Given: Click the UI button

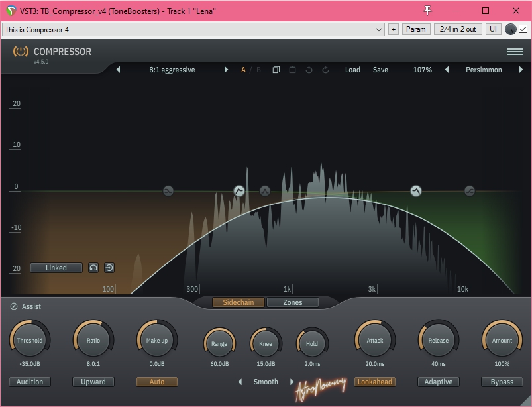Looking at the screenshot, I should (494, 30).
